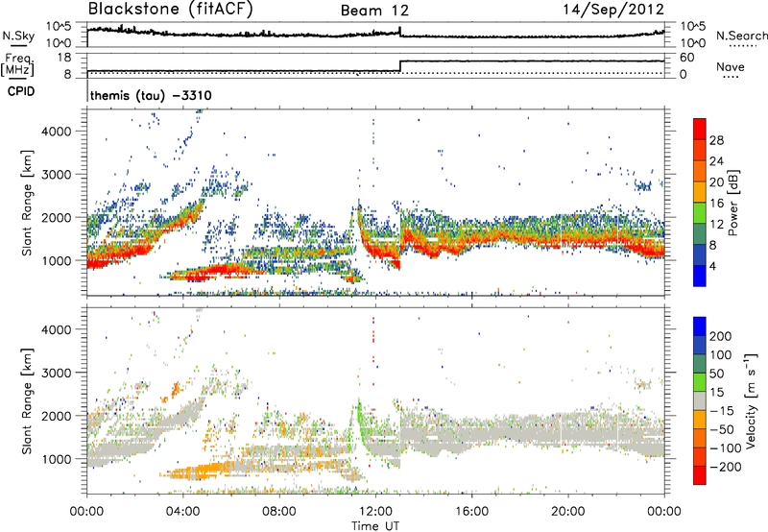The image size is (768, 532).
Task: Click the 'Time UT' axis title
Action: pos(375,526)
